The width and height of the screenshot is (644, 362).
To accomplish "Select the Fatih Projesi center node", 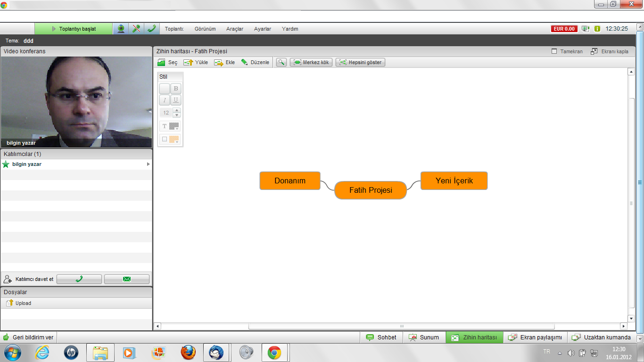I will tap(371, 190).
